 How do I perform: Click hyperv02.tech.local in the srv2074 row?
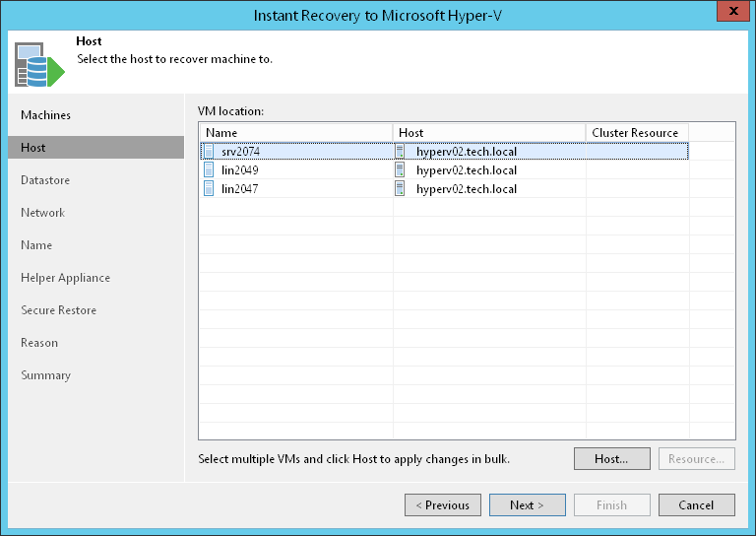[467, 152]
